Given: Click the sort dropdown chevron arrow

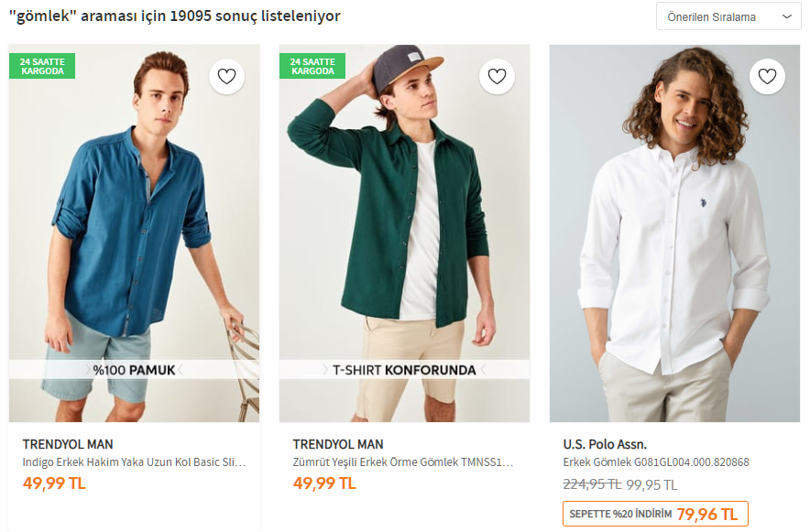Looking at the screenshot, I should (786, 16).
